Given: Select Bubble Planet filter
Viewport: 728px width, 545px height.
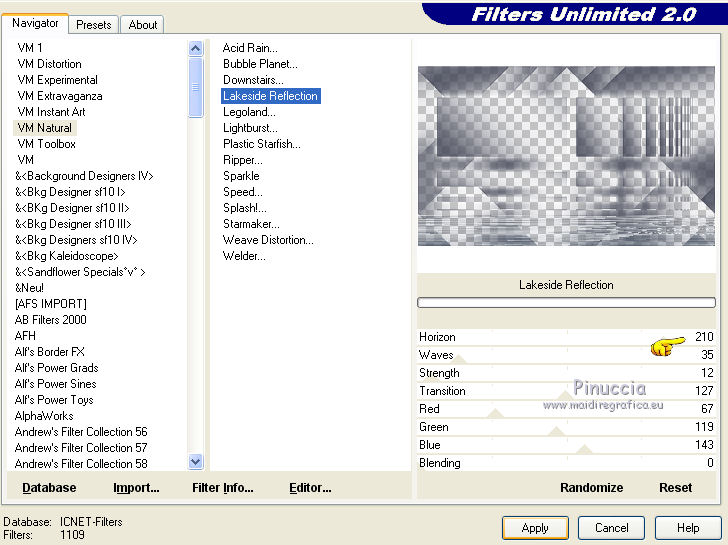Looking at the screenshot, I should pos(260,64).
